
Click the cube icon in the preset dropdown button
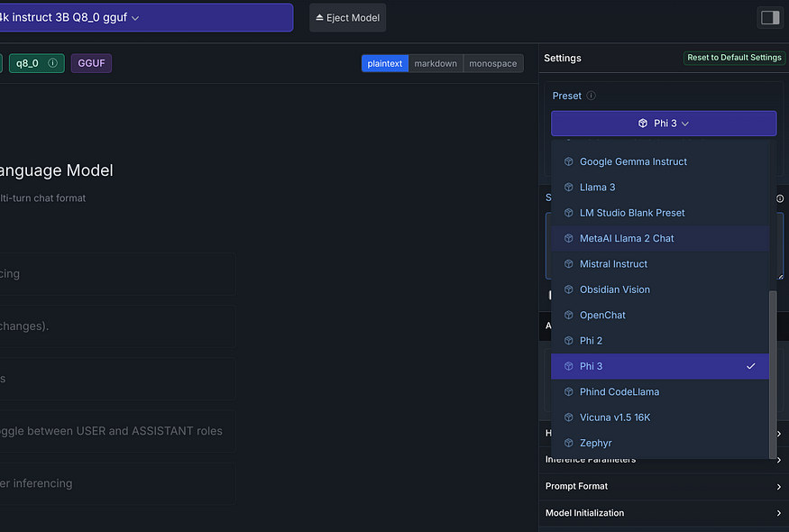tap(643, 124)
